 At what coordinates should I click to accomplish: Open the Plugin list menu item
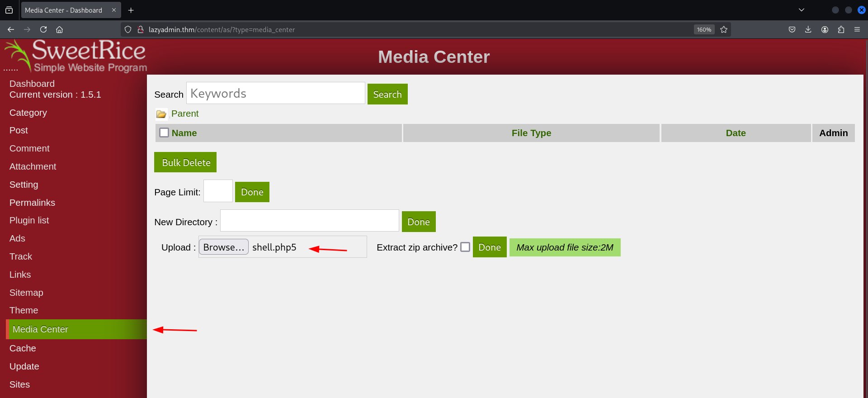pos(29,220)
